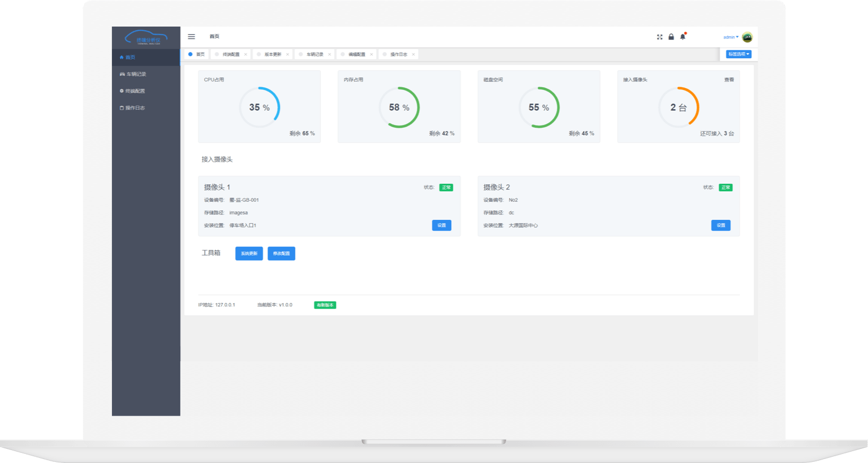The height and width of the screenshot is (463, 868).
Task: Close the 版本更新 tab
Action: (x=287, y=55)
